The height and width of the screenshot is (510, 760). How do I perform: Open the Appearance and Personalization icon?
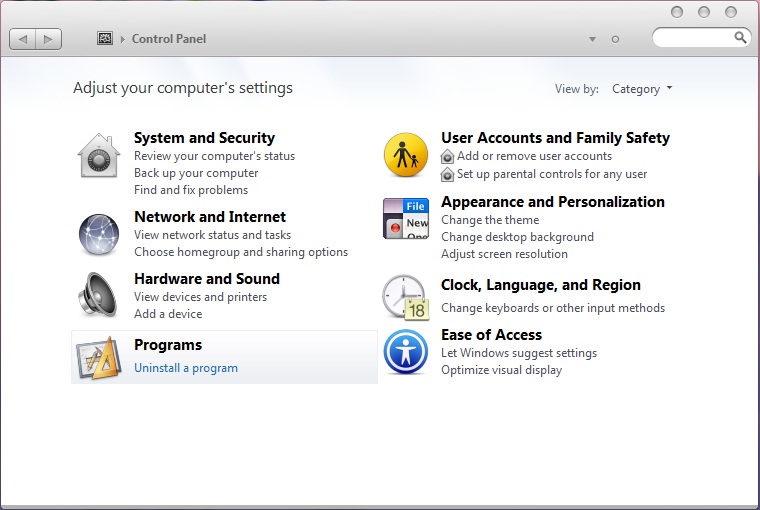[406, 219]
